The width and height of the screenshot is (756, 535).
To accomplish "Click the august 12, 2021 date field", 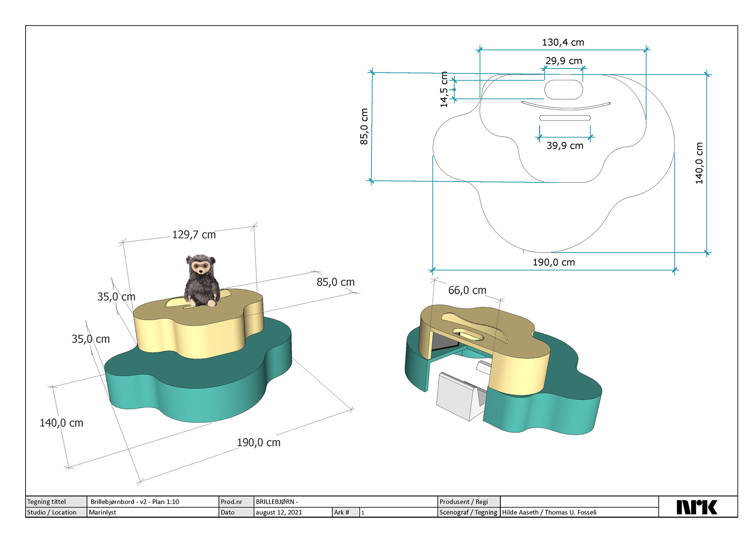I will point(279,512).
